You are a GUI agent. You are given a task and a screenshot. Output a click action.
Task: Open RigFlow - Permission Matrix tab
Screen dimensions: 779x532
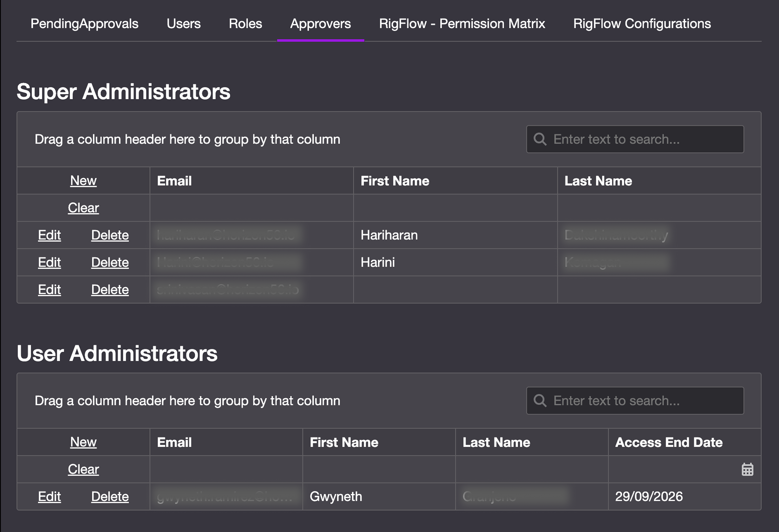462,24
